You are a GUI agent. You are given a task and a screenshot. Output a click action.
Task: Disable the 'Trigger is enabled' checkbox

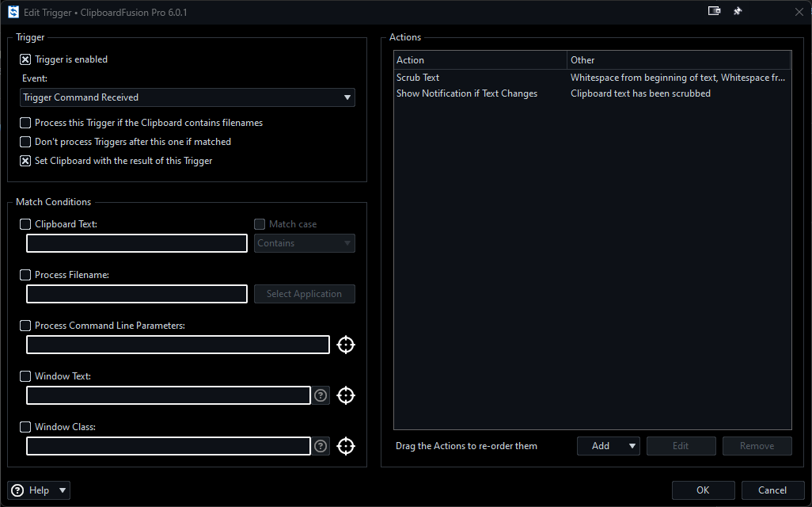[x=25, y=59]
